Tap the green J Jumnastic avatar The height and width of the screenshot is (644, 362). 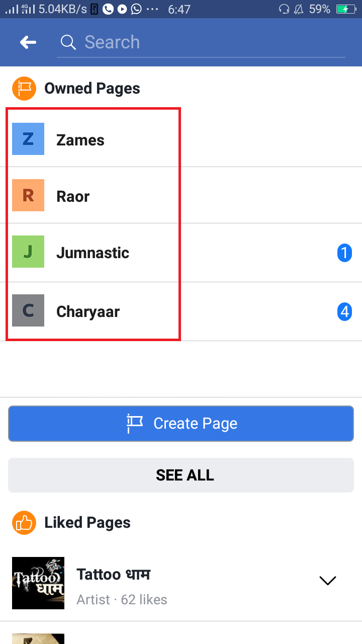tap(28, 252)
